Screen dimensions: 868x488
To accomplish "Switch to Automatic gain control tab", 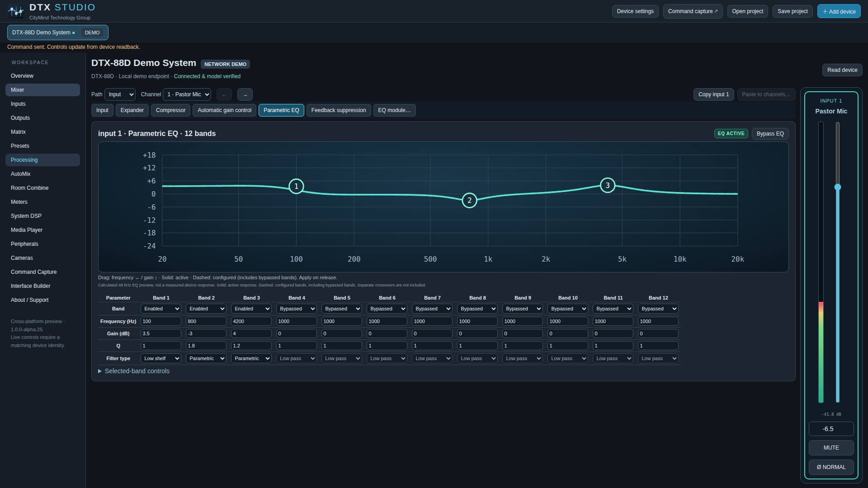I will tap(224, 110).
